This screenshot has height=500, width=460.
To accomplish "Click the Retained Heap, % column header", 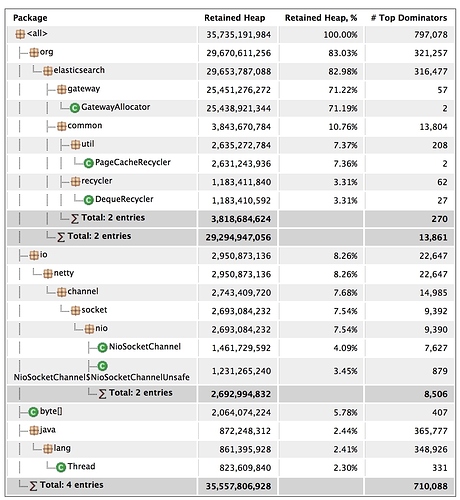I will click(x=321, y=18).
